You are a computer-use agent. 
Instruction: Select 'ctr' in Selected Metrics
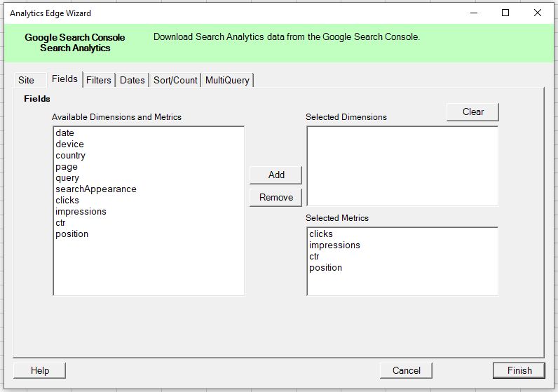402,257
